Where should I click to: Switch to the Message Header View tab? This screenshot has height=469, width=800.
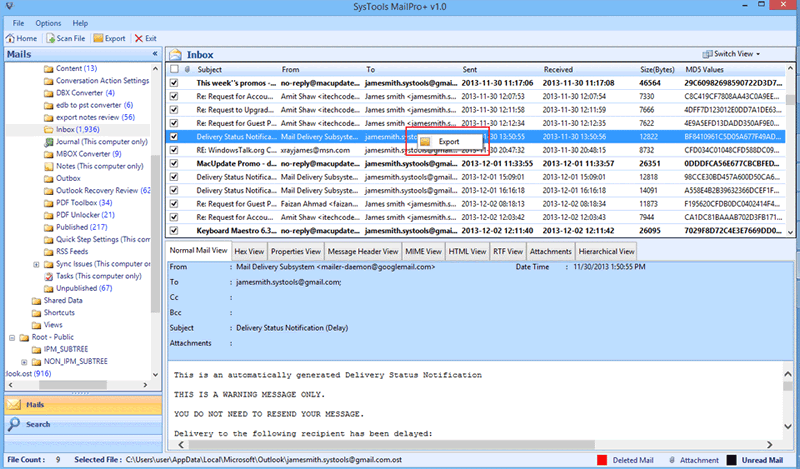tap(363, 251)
